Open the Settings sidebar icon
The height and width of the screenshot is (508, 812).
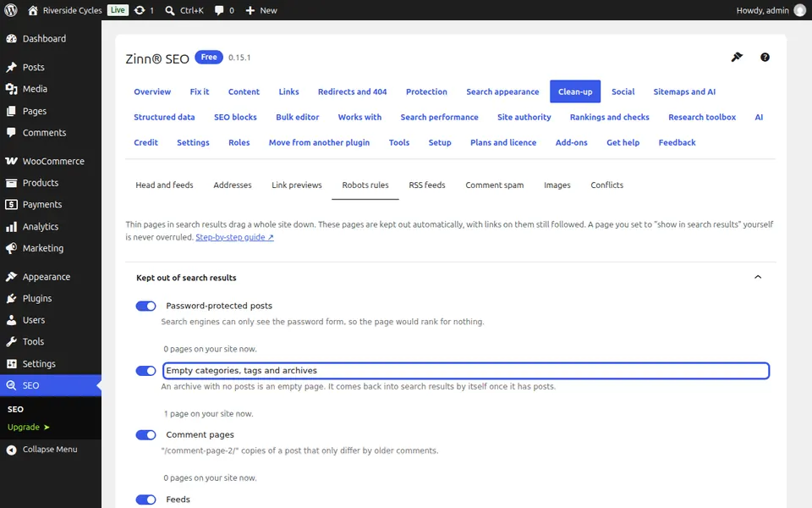click(11, 364)
